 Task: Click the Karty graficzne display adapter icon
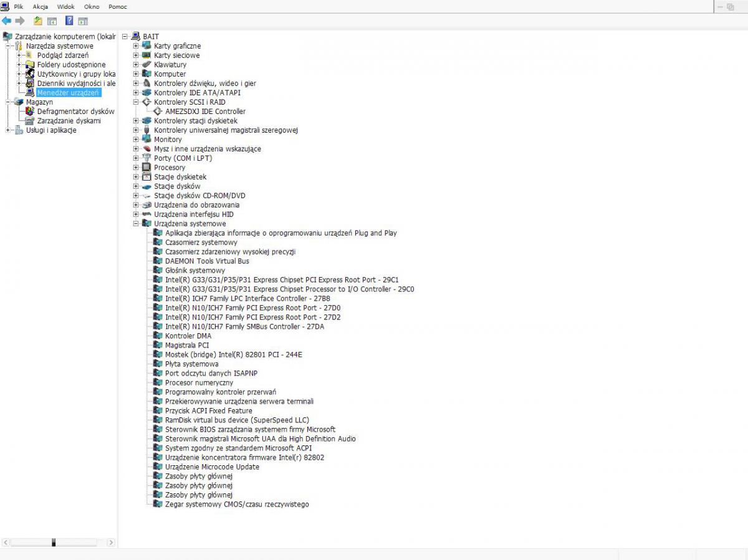146,45
